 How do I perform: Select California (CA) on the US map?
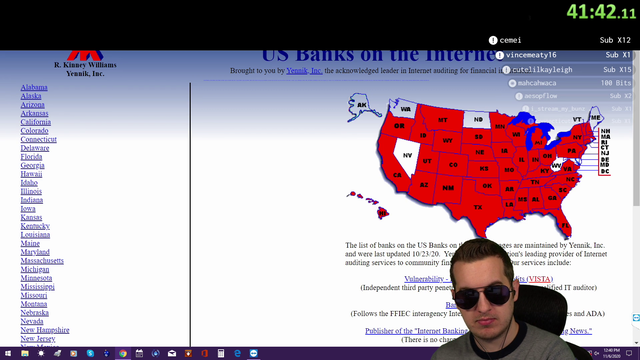pyautogui.click(x=397, y=175)
